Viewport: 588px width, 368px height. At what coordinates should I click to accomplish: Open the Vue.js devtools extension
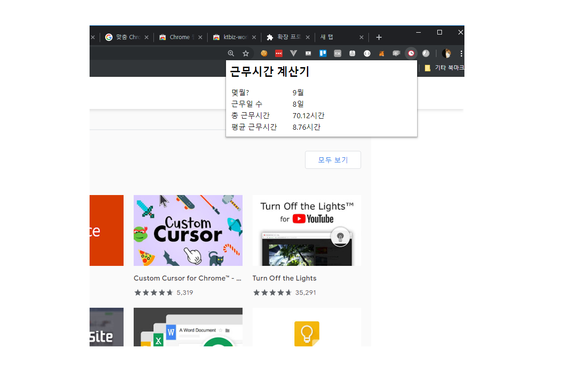point(293,53)
